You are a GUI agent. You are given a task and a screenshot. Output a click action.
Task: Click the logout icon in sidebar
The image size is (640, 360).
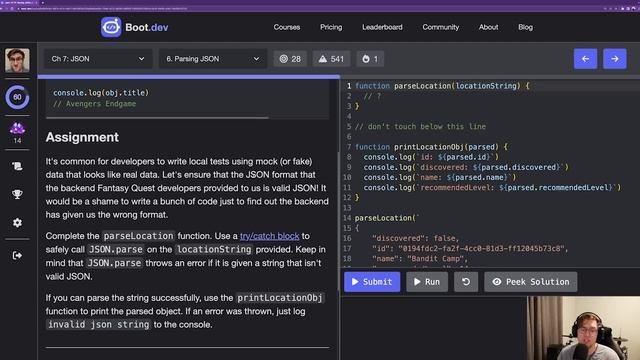pos(17,256)
